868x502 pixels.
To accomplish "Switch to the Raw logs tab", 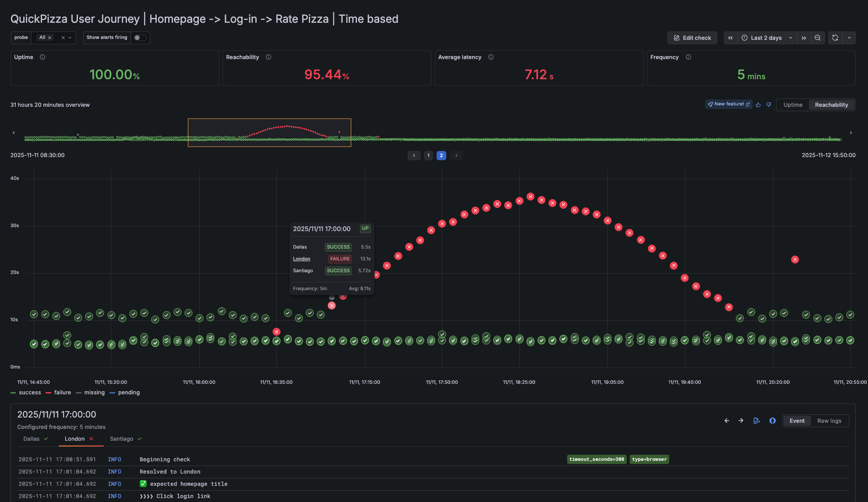I will 830,421.
